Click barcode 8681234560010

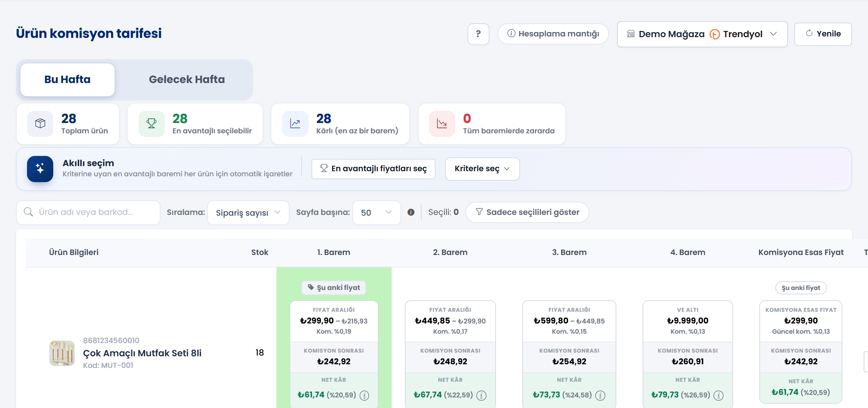pos(111,341)
